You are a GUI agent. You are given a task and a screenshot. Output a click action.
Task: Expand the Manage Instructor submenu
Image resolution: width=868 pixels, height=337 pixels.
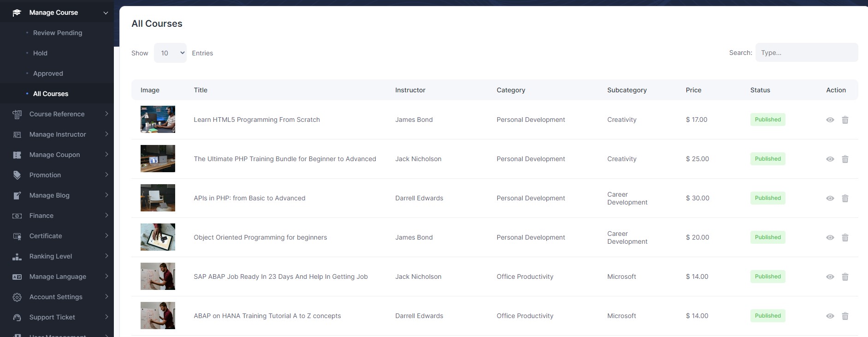(106, 134)
